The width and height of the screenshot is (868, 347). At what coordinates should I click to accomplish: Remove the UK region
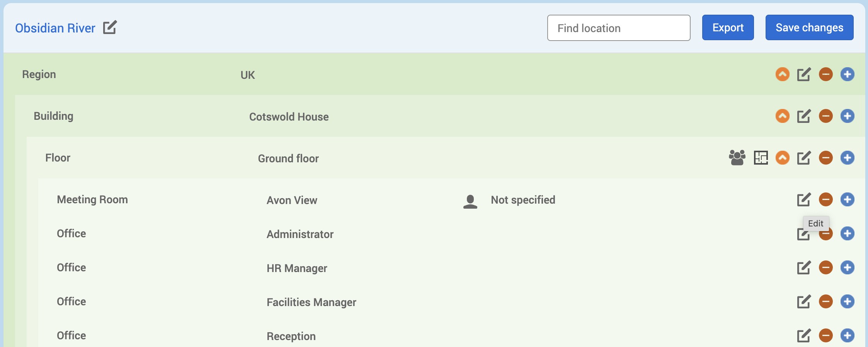[825, 74]
